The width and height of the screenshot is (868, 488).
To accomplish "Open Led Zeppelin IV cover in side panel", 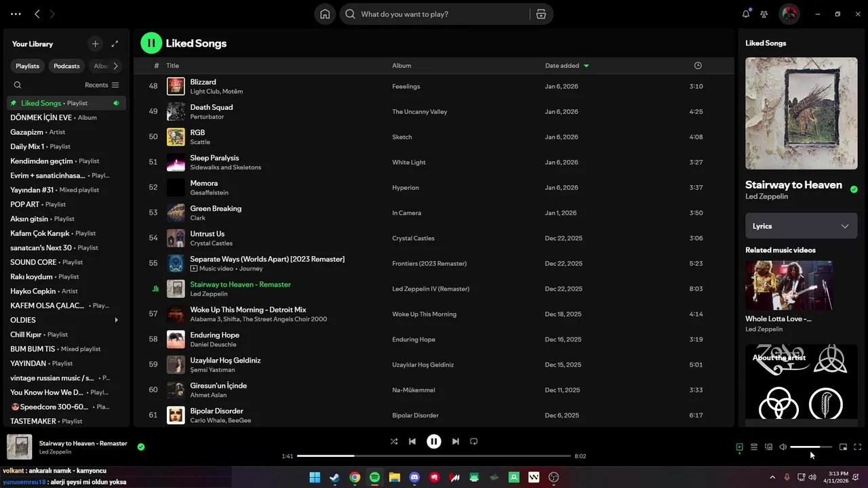I will (x=802, y=113).
